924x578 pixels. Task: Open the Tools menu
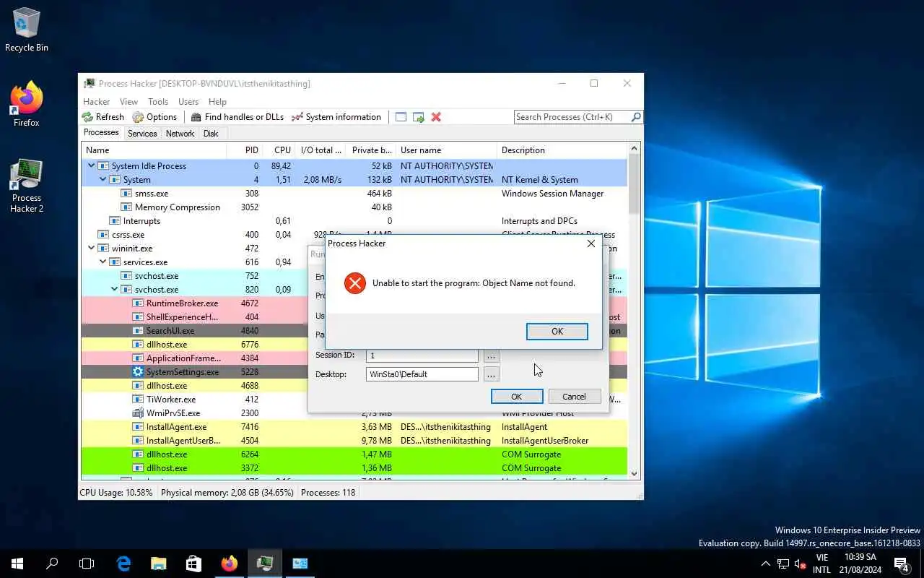click(158, 102)
